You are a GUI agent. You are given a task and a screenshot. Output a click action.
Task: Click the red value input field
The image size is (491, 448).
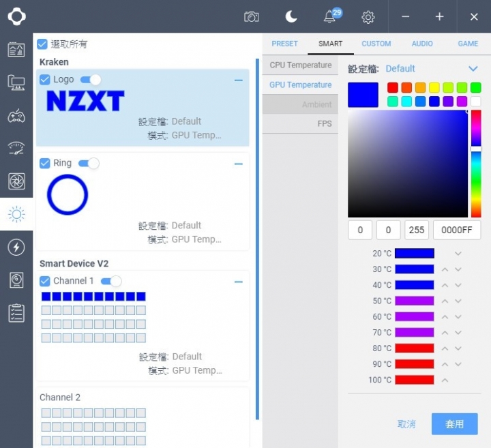[x=360, y=230]
